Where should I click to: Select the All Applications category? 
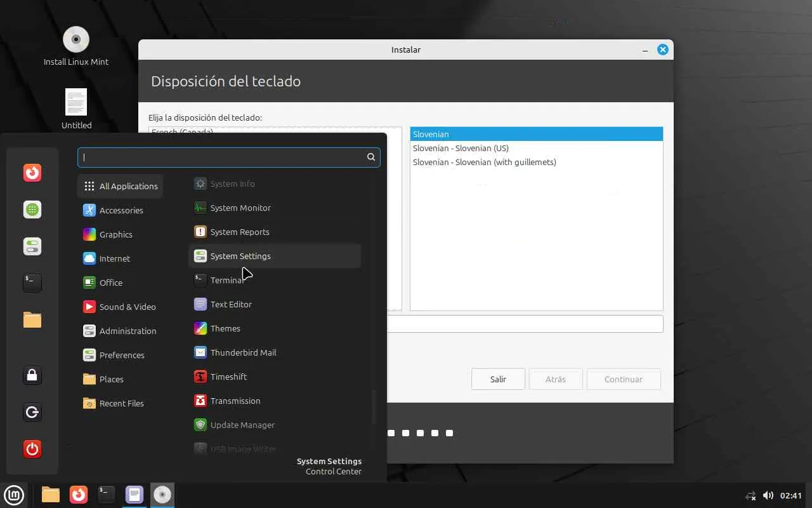tap(121, 186)
